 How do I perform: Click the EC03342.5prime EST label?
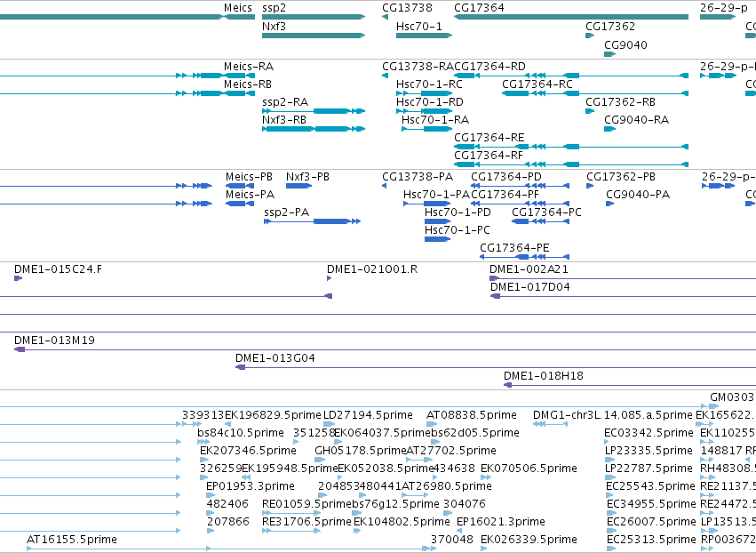click(x=649, y=433)
